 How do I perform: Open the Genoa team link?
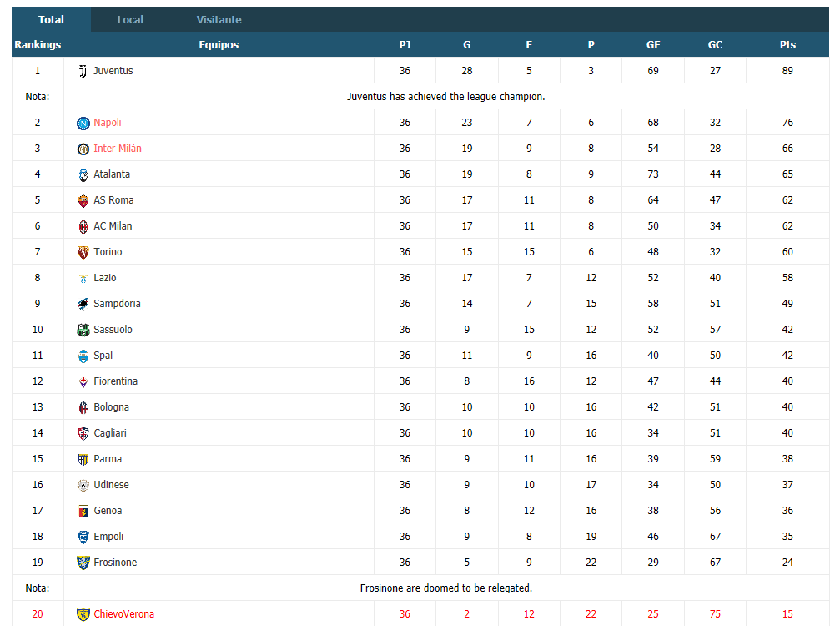point(108,511)
